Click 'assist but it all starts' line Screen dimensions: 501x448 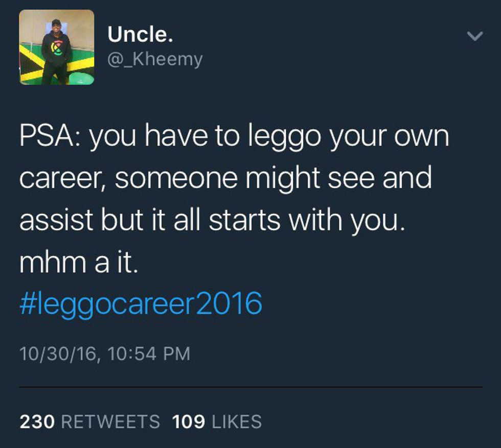(x=149, y=220)
